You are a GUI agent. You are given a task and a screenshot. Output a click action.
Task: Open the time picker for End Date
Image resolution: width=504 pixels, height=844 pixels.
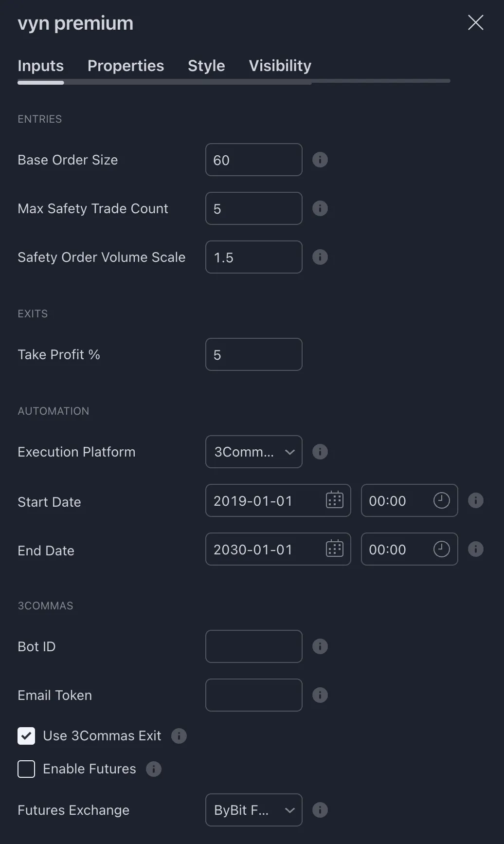point(441,549)
